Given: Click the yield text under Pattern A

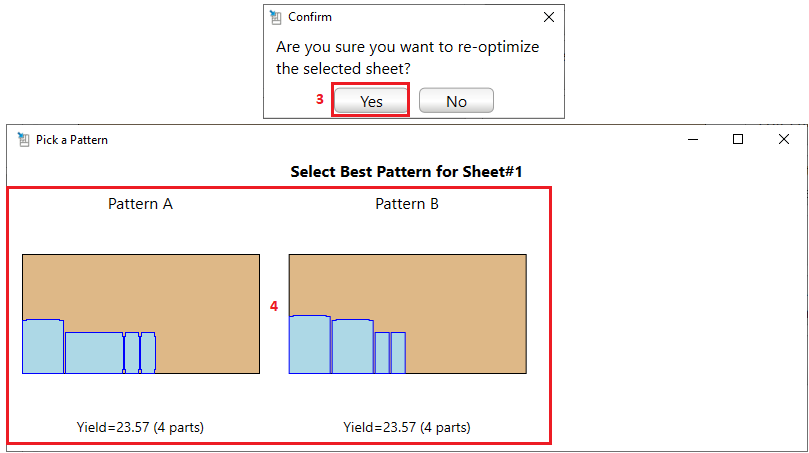Looking at the screenshot, I should click(x=140, y=427).
